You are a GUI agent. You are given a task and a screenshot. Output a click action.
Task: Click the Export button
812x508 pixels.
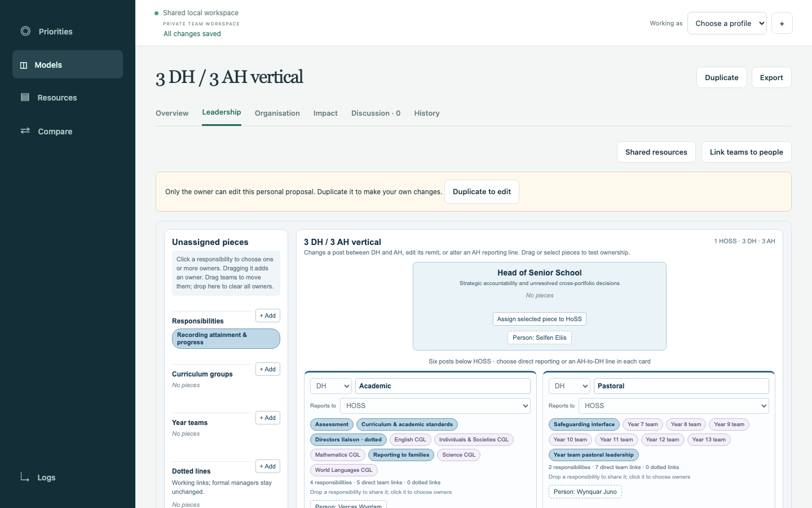pos(771,77)
